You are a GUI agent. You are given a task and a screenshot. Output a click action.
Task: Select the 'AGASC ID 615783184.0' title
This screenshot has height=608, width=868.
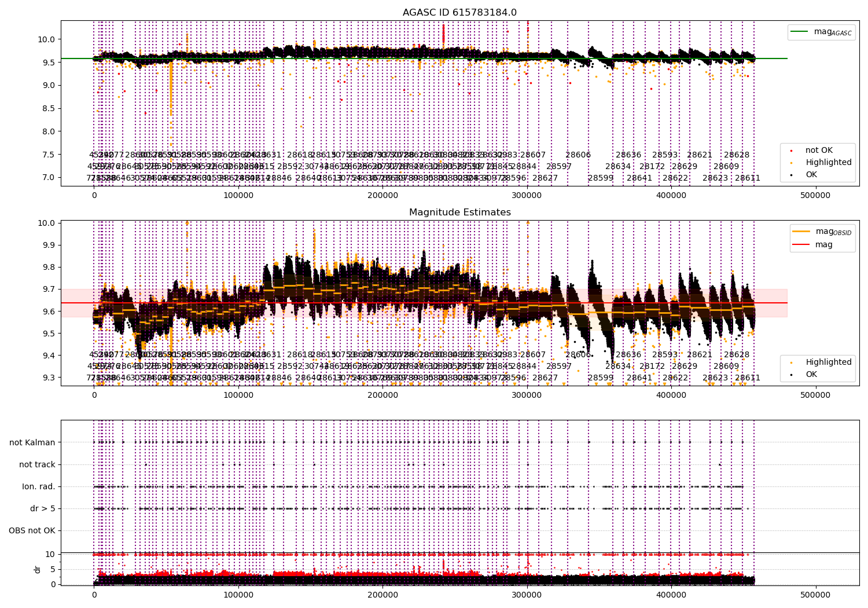tap(459, 13)
